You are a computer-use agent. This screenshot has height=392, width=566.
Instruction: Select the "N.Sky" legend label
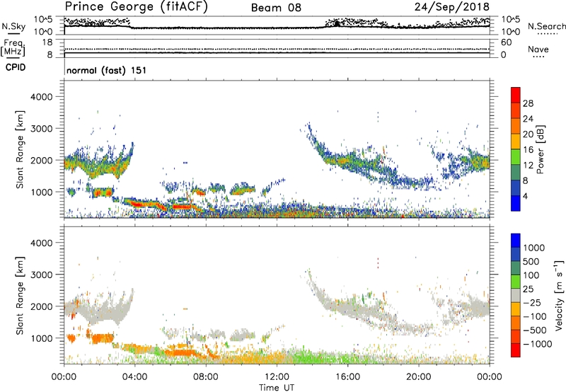[13, 26]
